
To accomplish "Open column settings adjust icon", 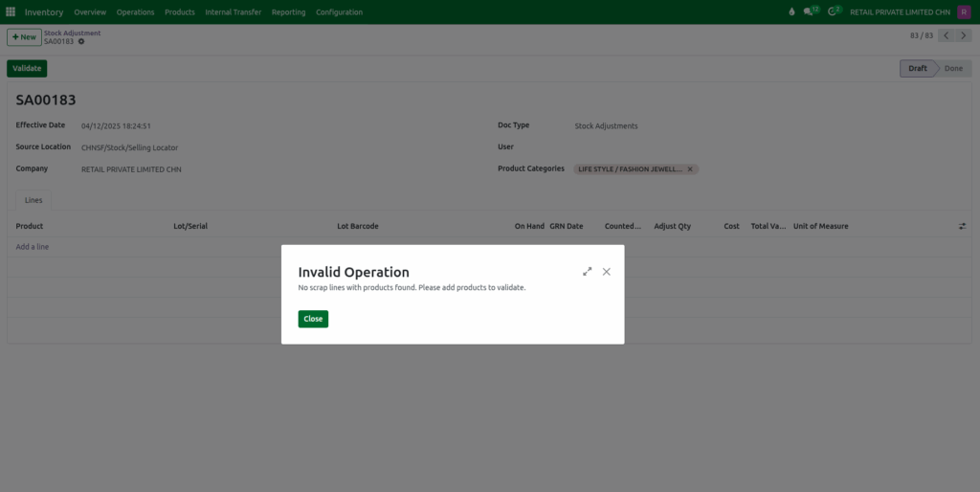I will 962,226.
